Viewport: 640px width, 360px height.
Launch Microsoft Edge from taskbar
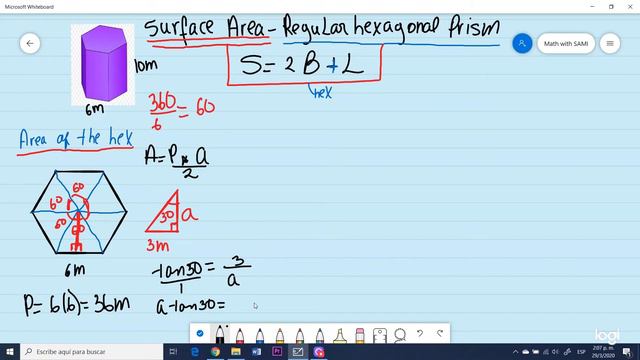click(x=195, y=351)
